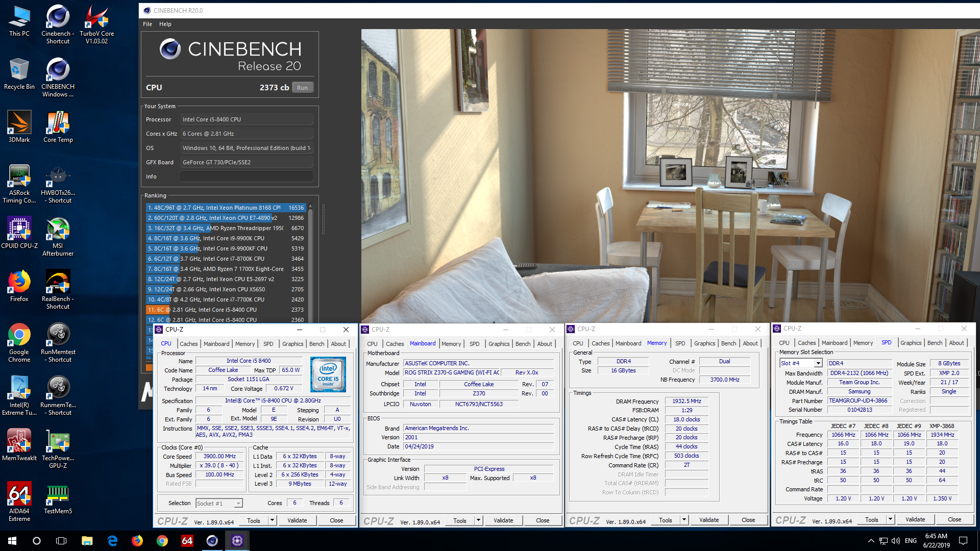Open This PC desktop icon

click(x=19, y=21)
